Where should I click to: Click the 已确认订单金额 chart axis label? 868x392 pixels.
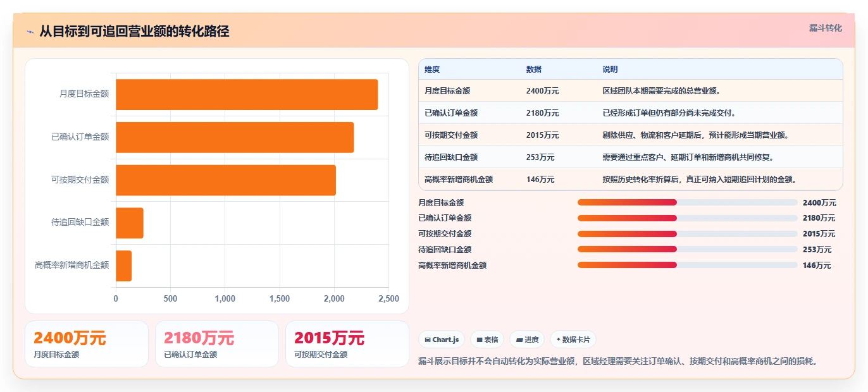80,137
